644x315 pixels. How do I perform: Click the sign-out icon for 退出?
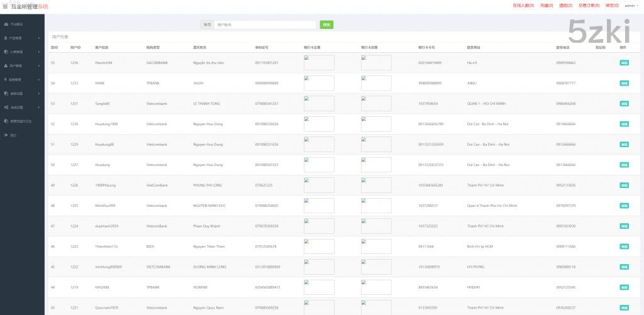click(6, 135)
